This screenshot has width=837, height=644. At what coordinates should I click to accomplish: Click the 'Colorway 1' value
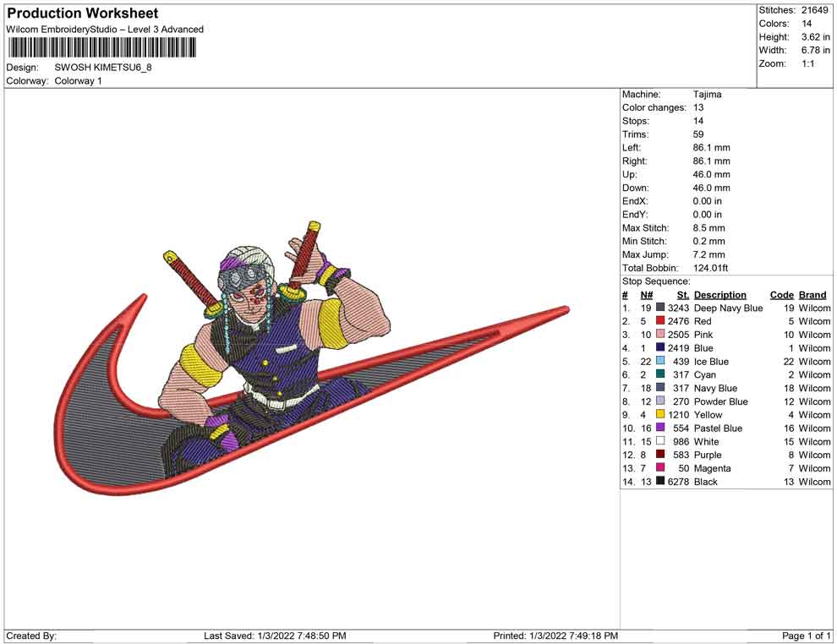click(x=78, y=81)
